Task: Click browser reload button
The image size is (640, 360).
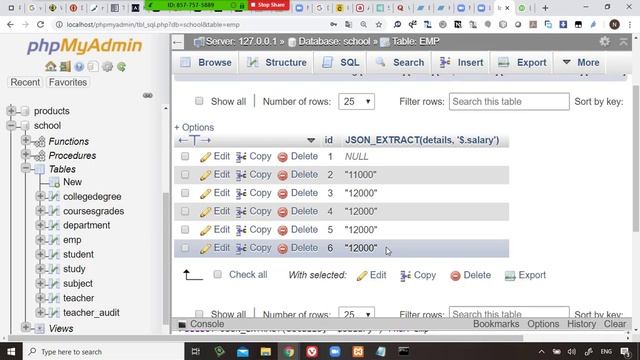Action: [40, 24]
